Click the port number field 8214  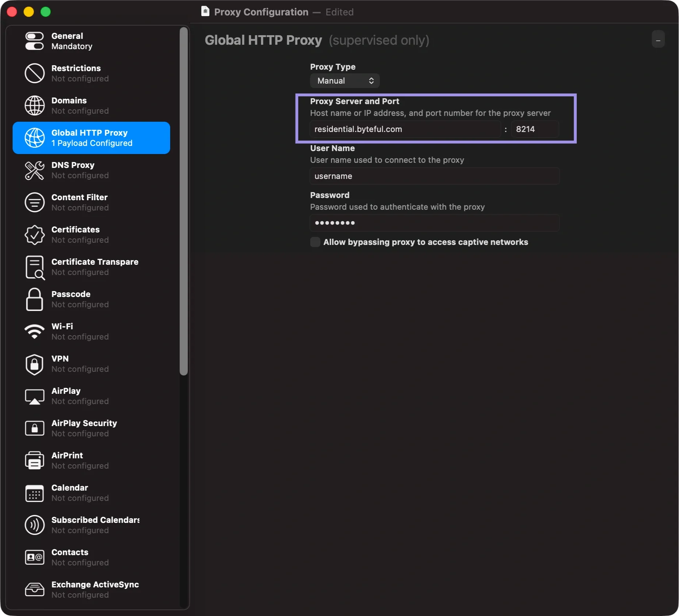click(x=535, y=129)
